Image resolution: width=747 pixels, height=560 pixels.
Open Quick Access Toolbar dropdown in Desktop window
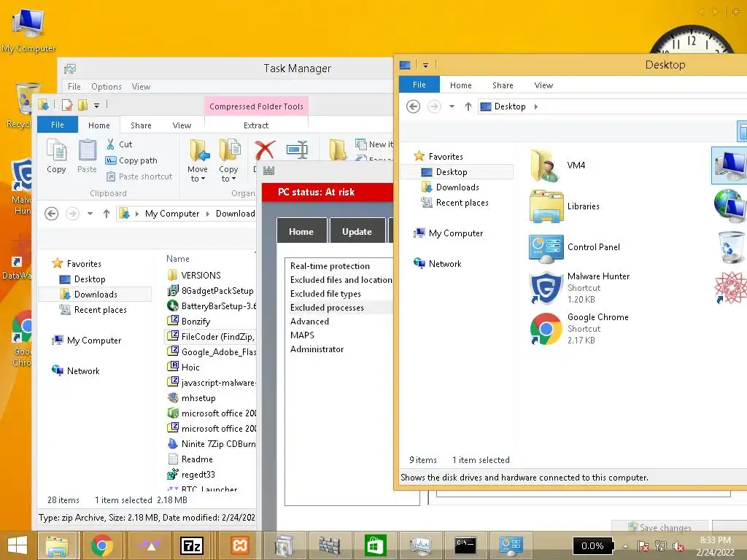tap(425, 65)
